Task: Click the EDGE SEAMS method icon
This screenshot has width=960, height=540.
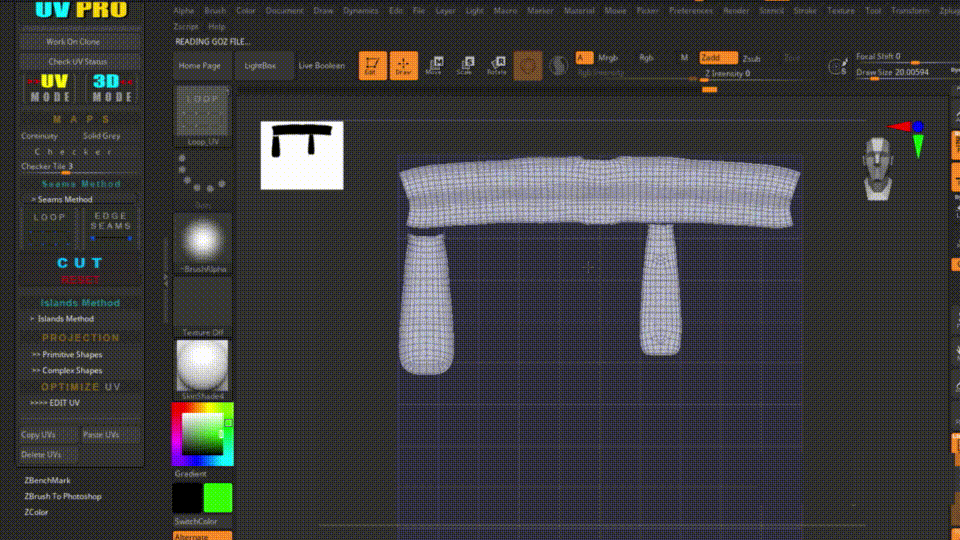Action: 111,230
